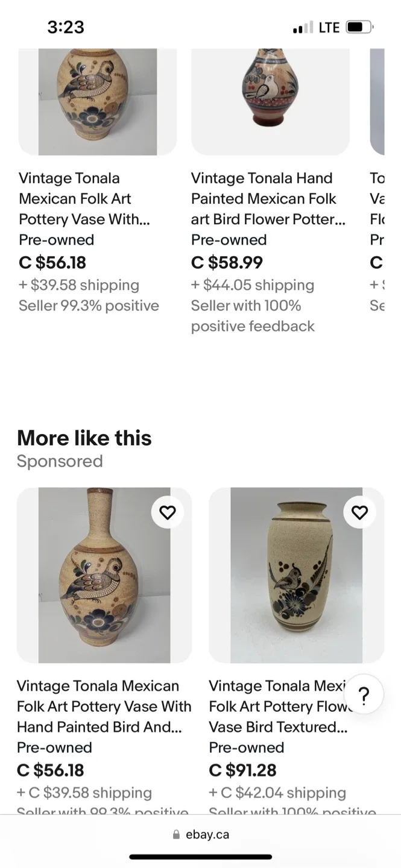Viewport: 401px width, 868px height.
Task: View the tall cylindrical vase image
Action: pos(296,575)
